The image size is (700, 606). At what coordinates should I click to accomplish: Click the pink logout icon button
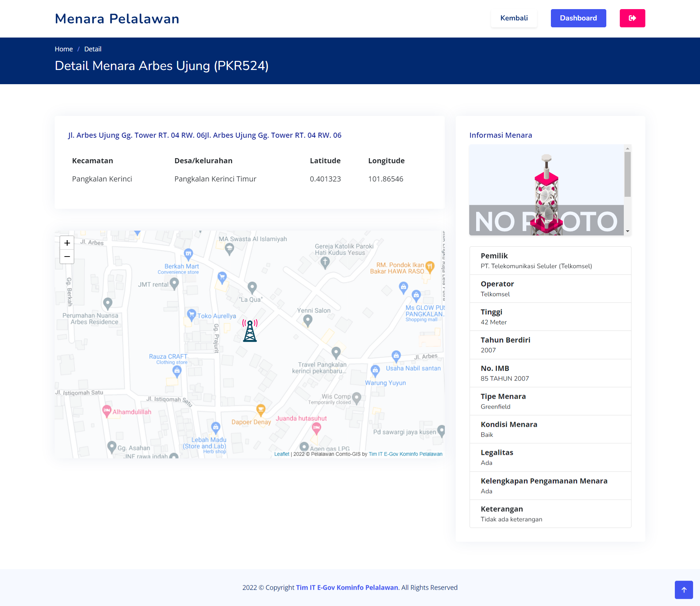click(632, 18)
